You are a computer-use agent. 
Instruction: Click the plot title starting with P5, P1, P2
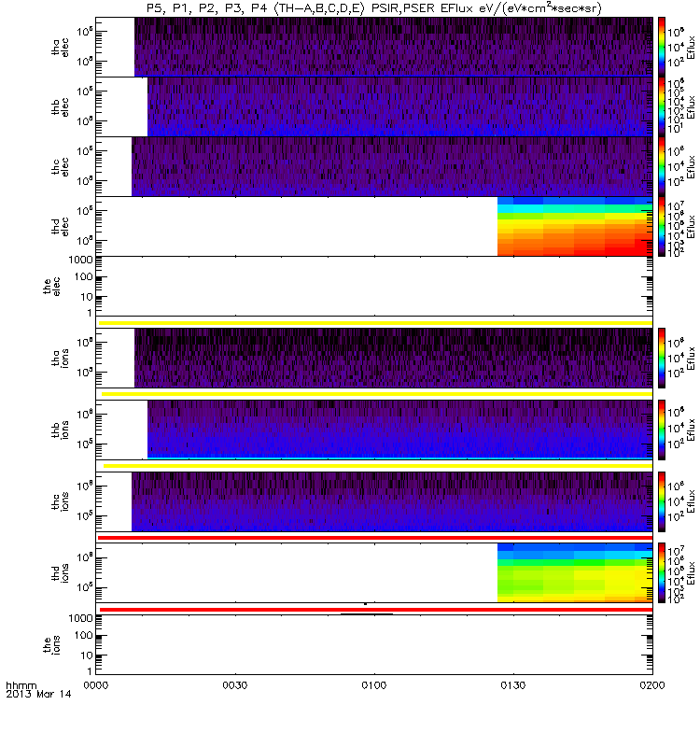[x=374, y=8]
